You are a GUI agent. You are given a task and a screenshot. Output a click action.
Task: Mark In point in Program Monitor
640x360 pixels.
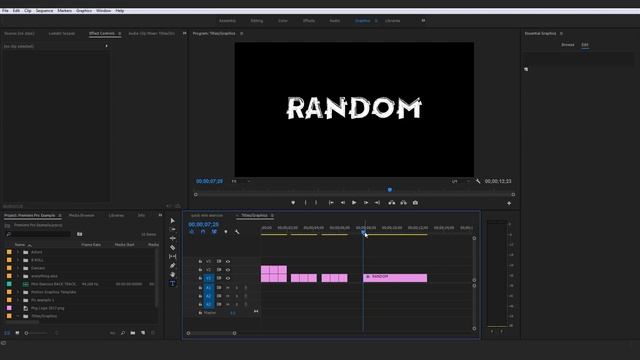tap(305, 202)
